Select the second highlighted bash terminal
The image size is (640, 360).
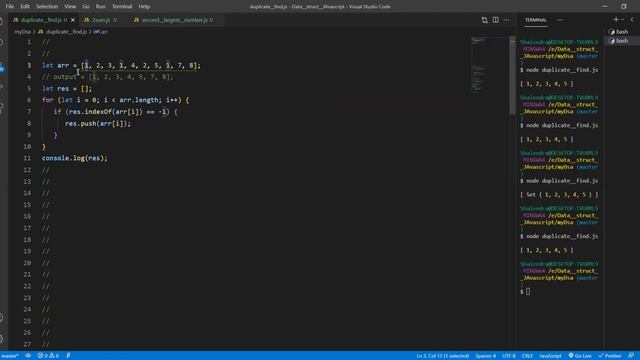point(621,40)
